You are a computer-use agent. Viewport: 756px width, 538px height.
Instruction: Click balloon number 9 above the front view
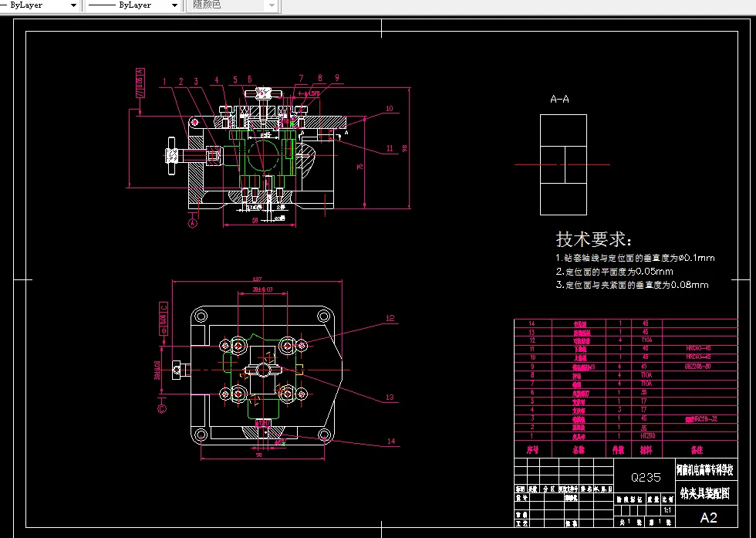[x=337, y=78]
